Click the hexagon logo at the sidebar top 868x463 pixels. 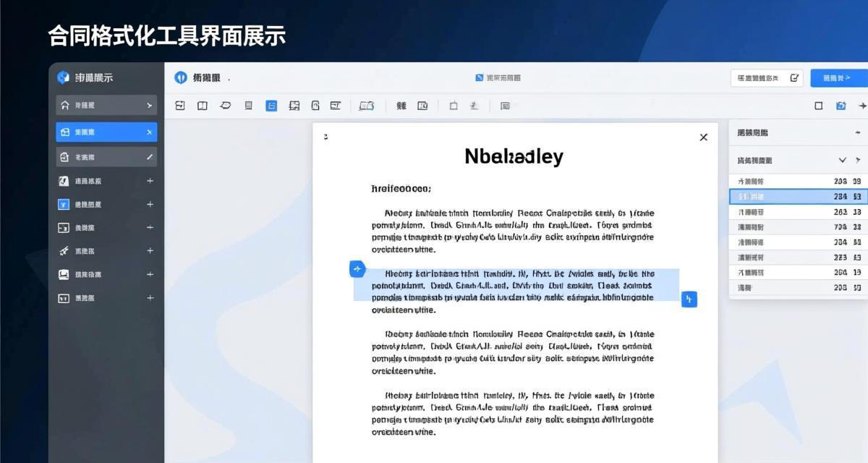point(64,77)
